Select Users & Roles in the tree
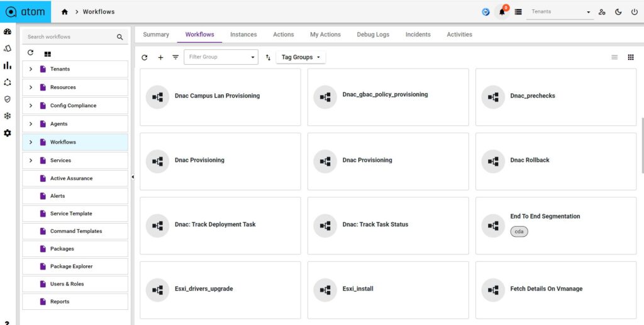644x325 pixels. point(75,284)
